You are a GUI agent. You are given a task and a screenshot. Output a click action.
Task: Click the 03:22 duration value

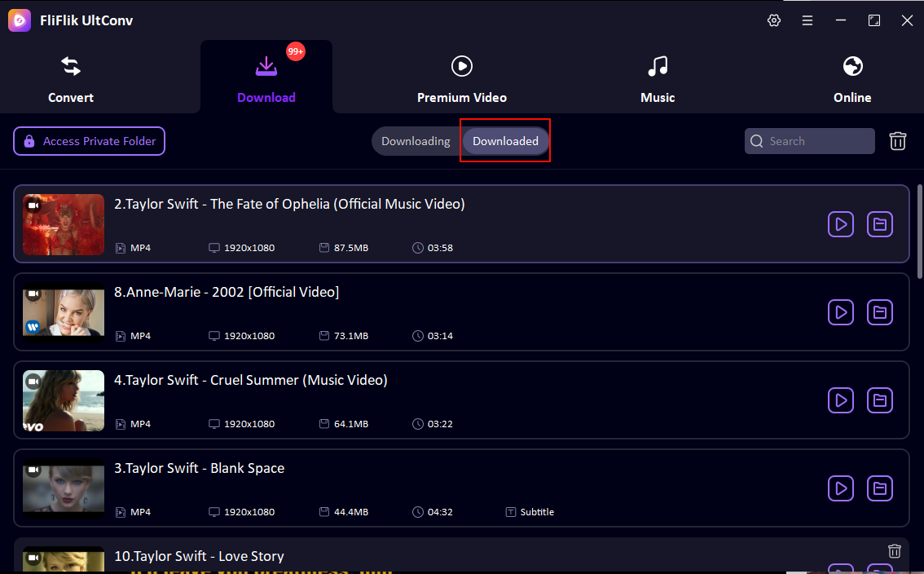440,423
